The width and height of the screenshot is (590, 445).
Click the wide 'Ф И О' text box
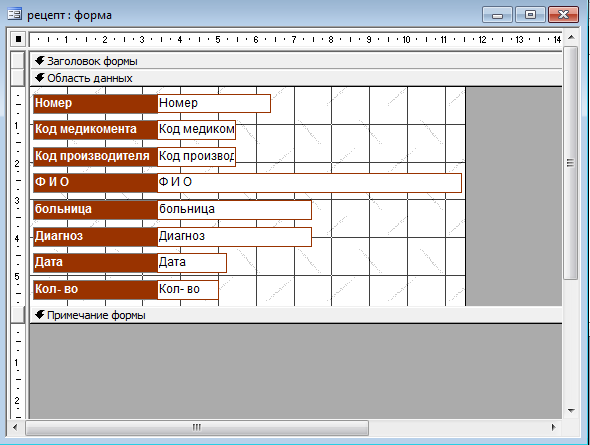(309, 183)
